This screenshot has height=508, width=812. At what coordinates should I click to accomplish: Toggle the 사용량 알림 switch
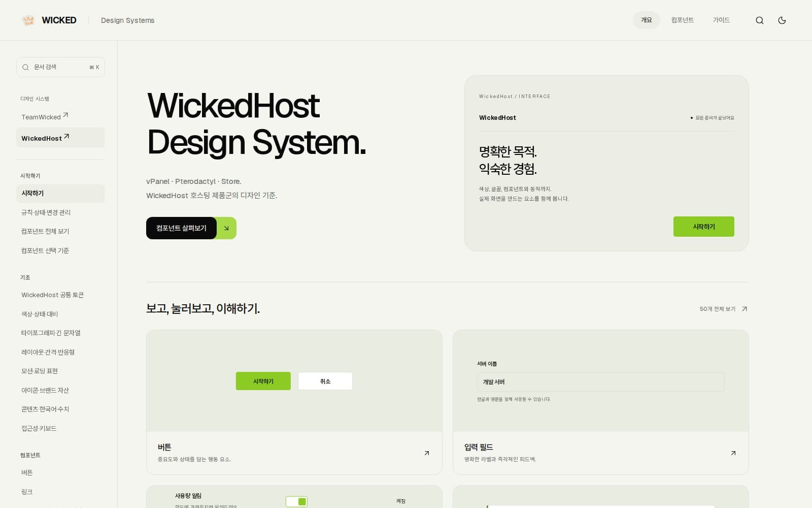pyautogui.click(x=296, y=502)
